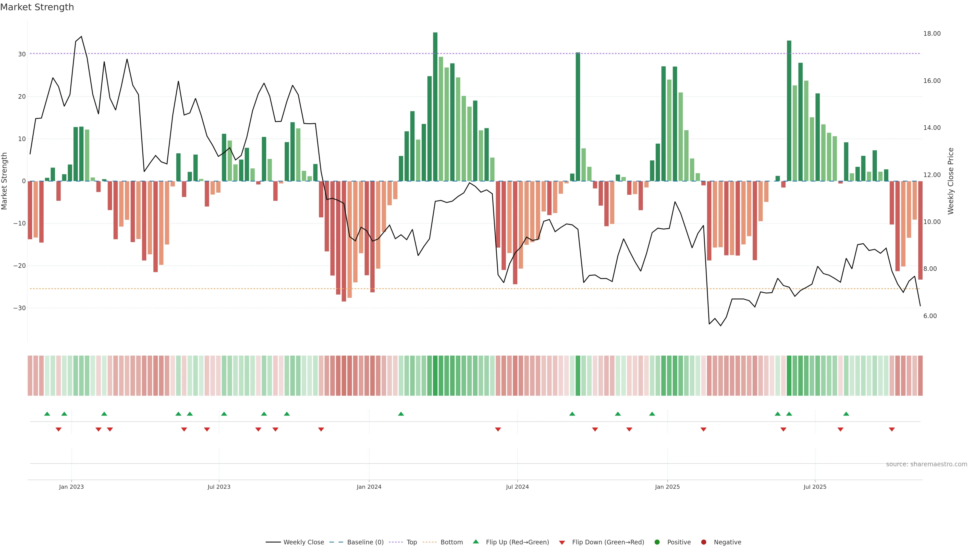
Task: Click the rightmost red flip-down triangle marker
Action: 892,429
